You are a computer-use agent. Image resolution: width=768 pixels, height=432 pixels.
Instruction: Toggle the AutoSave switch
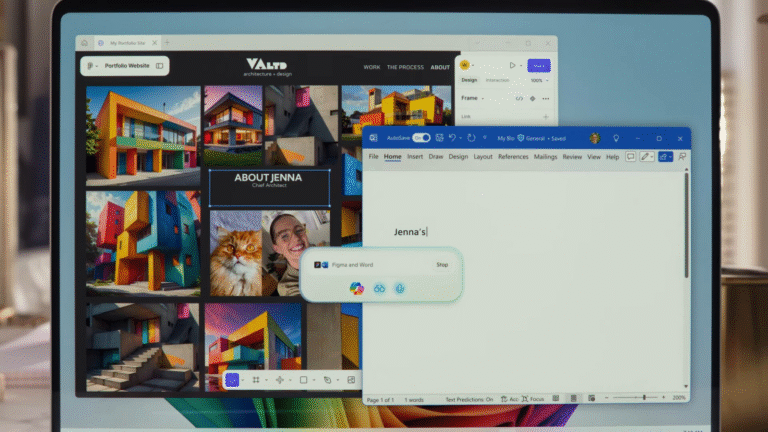point(421,138)
